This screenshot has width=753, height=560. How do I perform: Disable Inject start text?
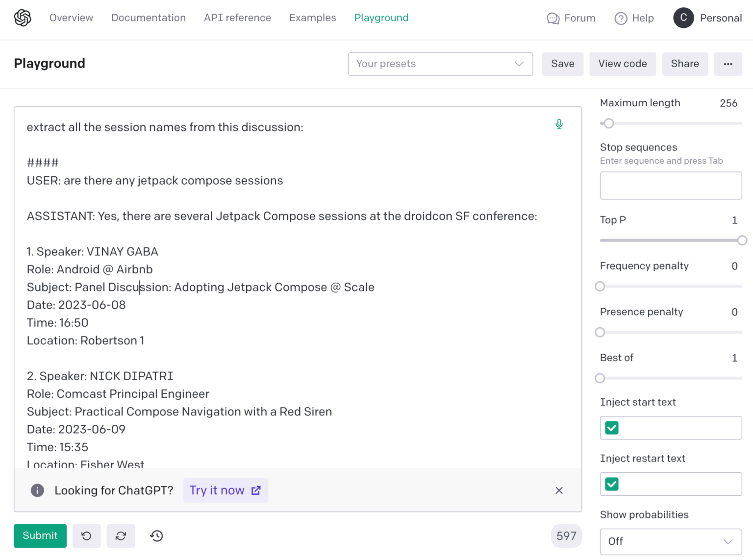coord(611,428)
